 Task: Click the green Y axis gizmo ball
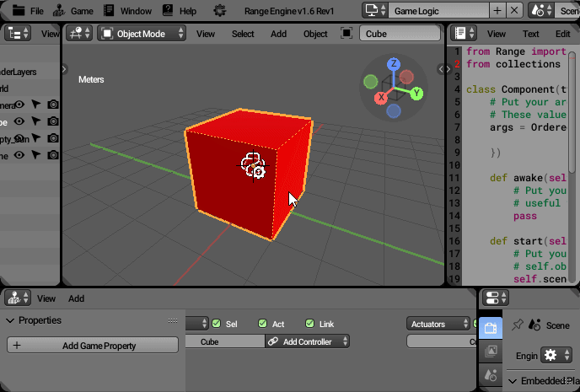pos(416,94)
